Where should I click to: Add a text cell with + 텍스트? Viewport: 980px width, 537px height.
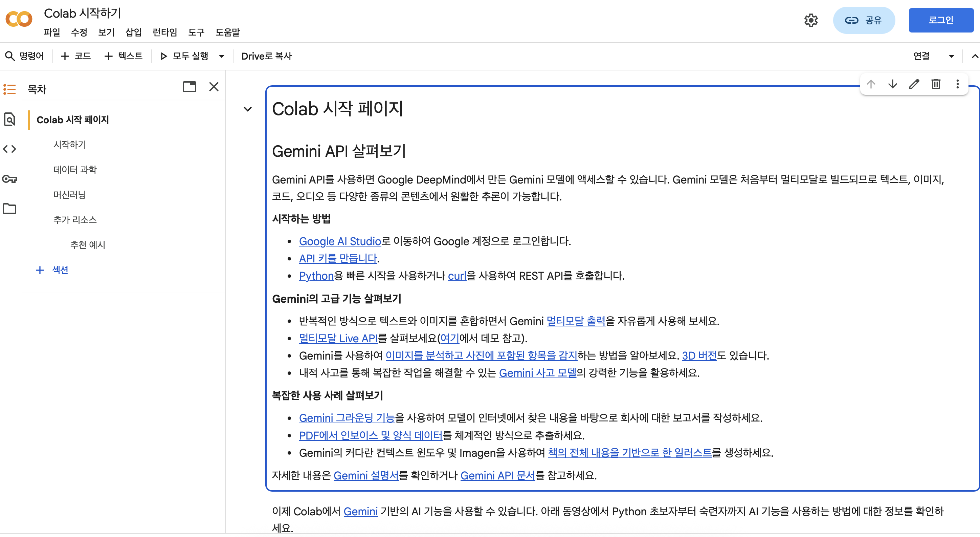point(123,56)
